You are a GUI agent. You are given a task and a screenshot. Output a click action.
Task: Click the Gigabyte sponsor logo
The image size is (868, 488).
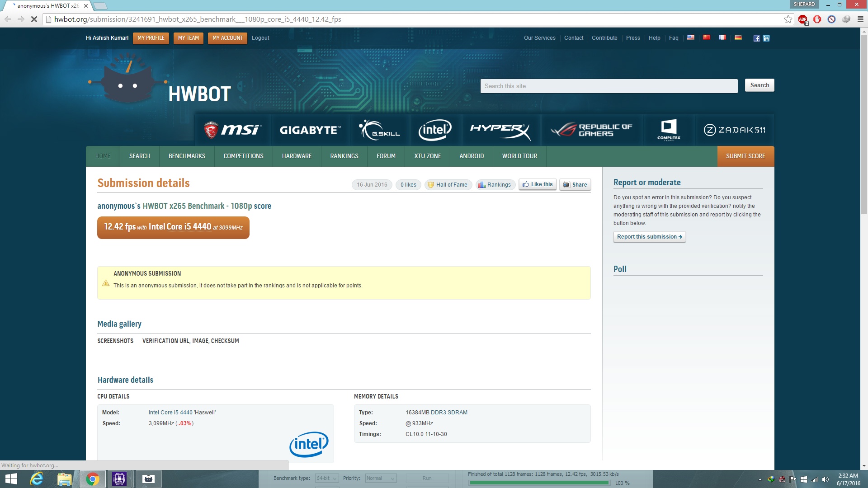point(310,130)
